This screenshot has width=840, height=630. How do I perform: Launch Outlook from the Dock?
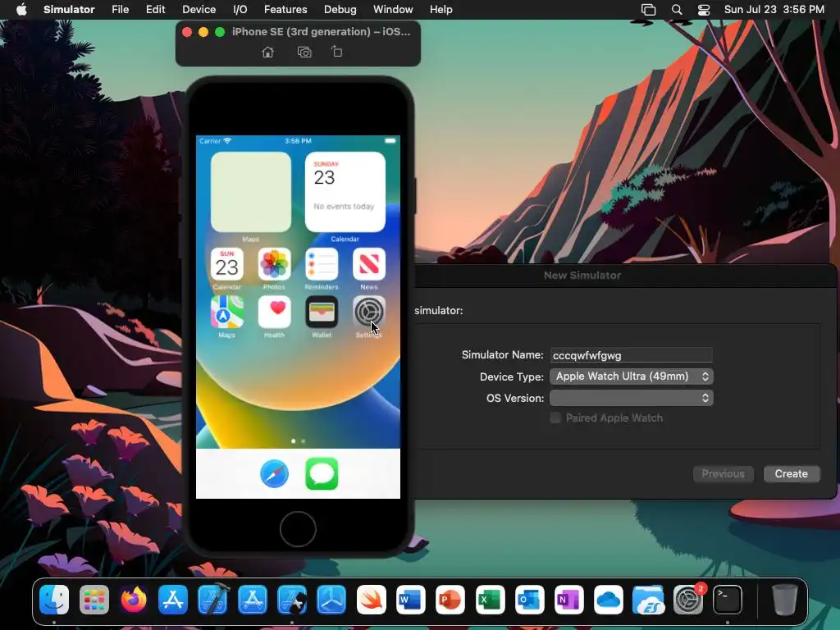[x=530, y=600]
